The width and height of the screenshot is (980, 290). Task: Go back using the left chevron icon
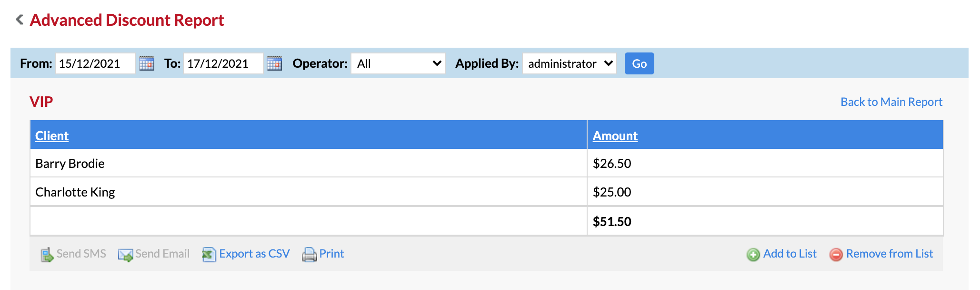[20, 20]
